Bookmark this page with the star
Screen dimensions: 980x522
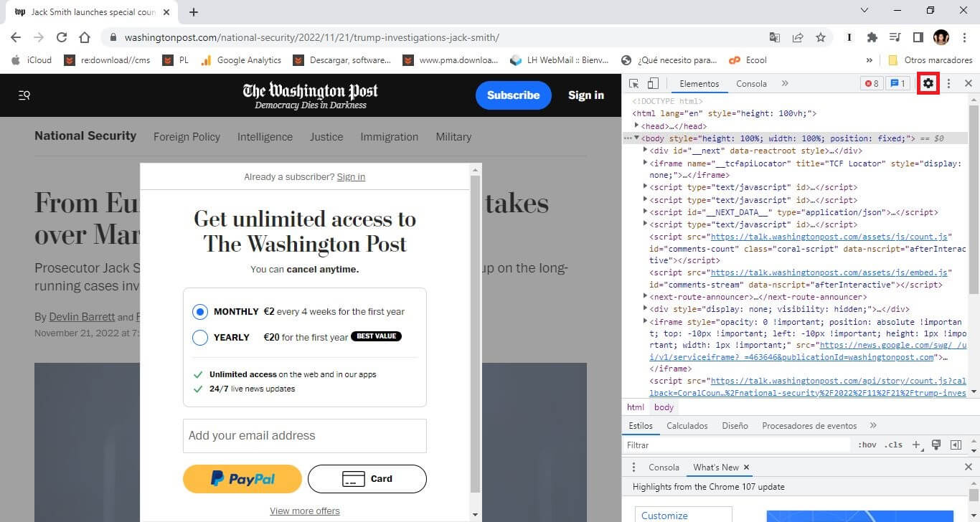(x=821, y=37)
